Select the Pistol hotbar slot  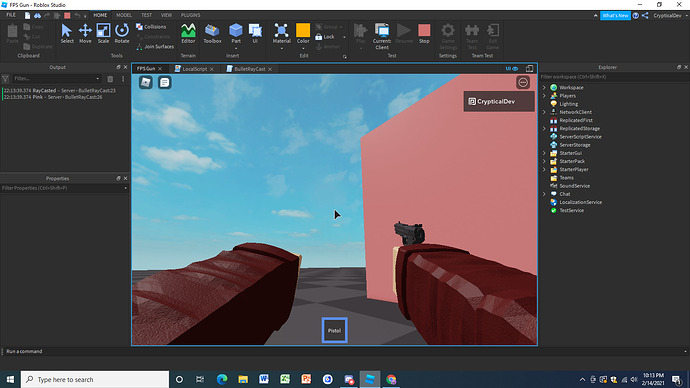click(x=334, y=330)
